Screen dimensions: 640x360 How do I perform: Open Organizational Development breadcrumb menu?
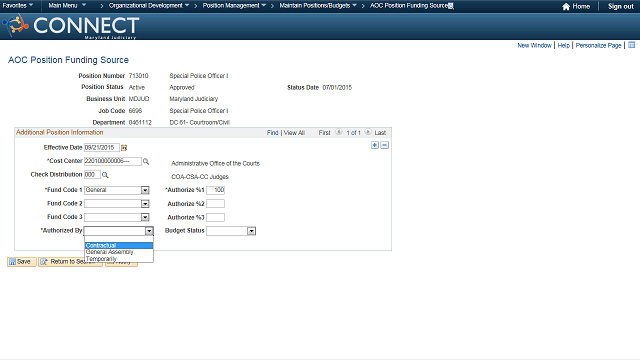[149, 6]
